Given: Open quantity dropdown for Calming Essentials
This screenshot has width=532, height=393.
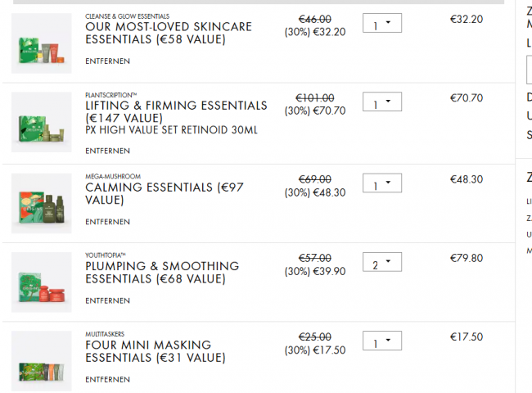Looking at the screenshot, I should 382,184.
